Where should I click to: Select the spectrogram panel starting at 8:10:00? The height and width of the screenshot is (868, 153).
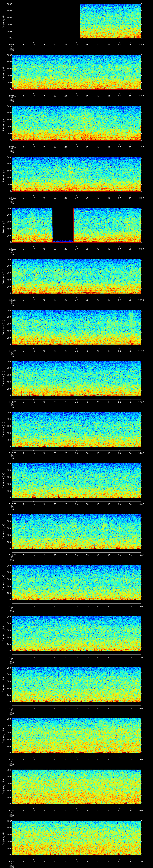pos(77,327)
